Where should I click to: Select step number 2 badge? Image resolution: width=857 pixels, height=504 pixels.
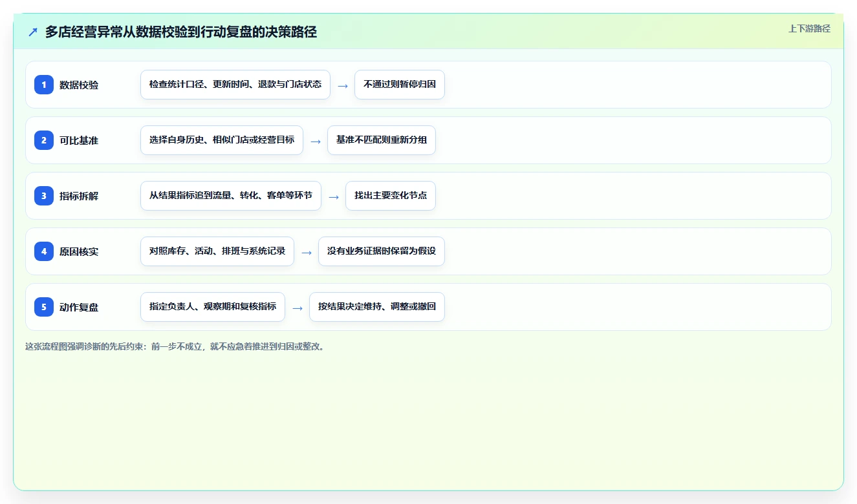point(44,140)
